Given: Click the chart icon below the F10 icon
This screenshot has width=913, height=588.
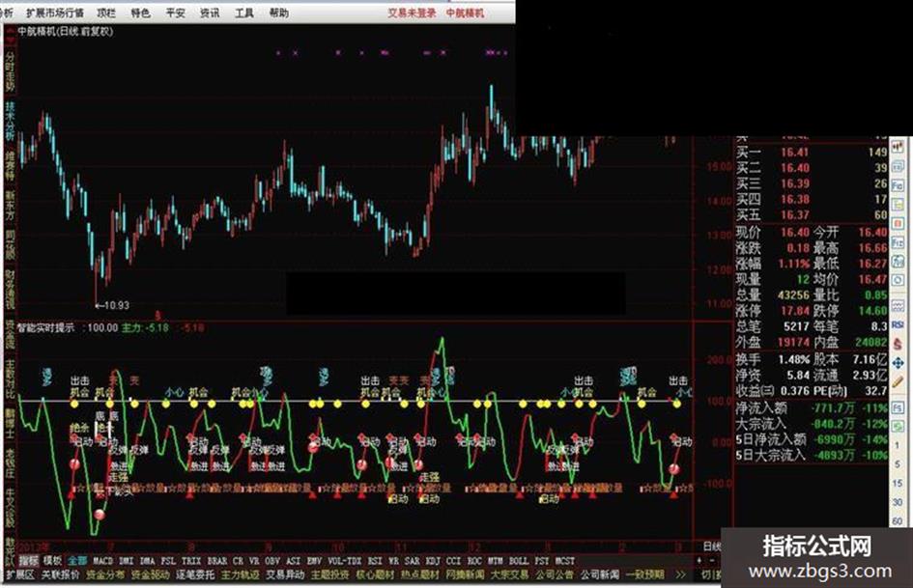Looking at the screenshot, I should [x=898, y=262].
